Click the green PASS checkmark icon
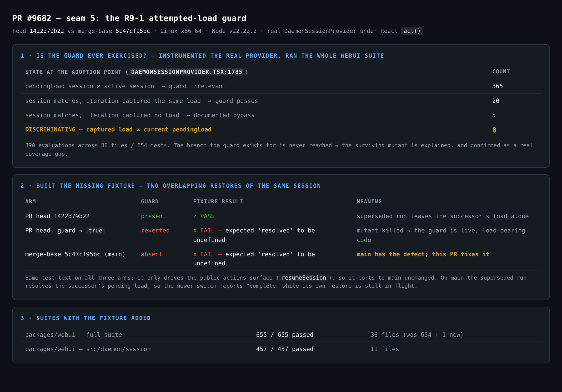Image resolution: width=562 pixels, height=392 pixels. pos(195,216)
